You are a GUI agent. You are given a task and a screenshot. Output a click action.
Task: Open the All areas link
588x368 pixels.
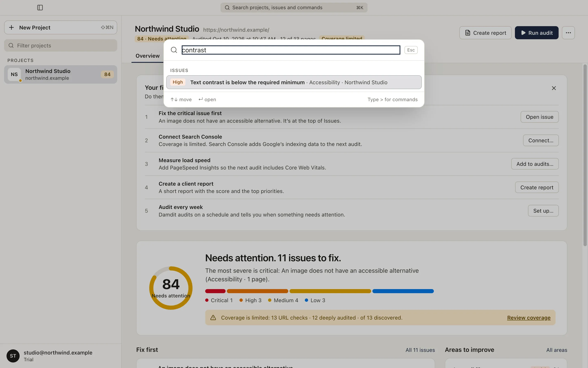[x=557, y=350]
